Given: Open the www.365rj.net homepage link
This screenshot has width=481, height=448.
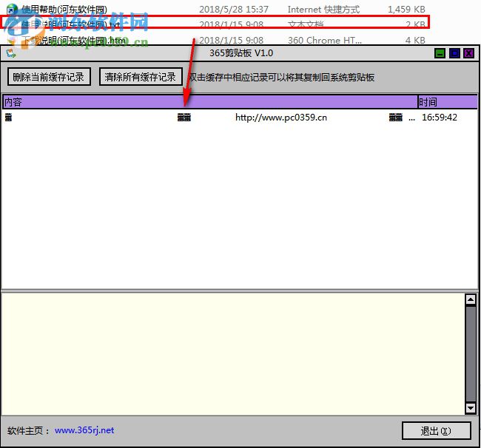Looking at the screenshot, I should [84, 430].
